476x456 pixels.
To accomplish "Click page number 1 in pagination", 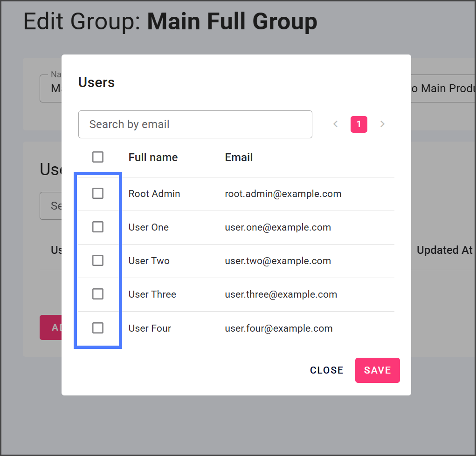I will [359, 124].
